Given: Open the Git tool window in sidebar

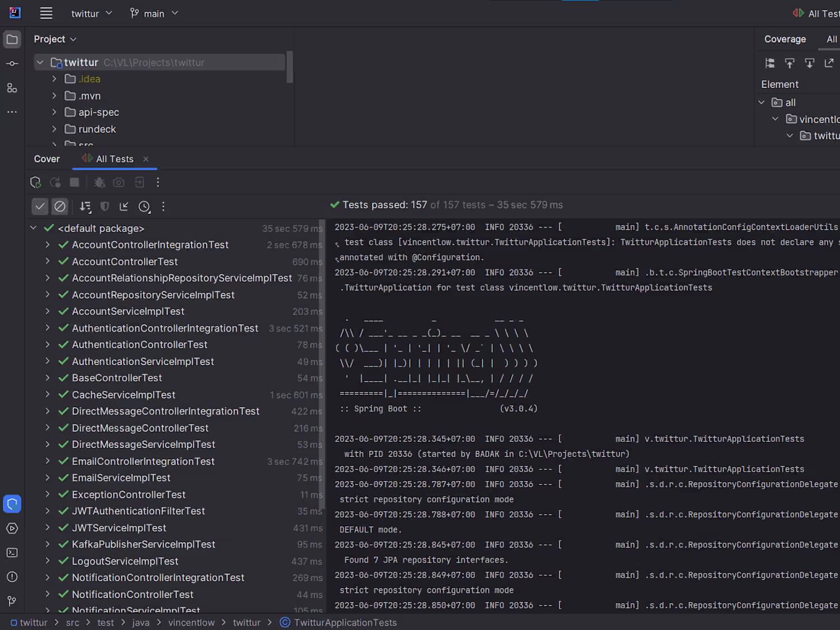Looking at the screenshot, I should tap(12, 601).
